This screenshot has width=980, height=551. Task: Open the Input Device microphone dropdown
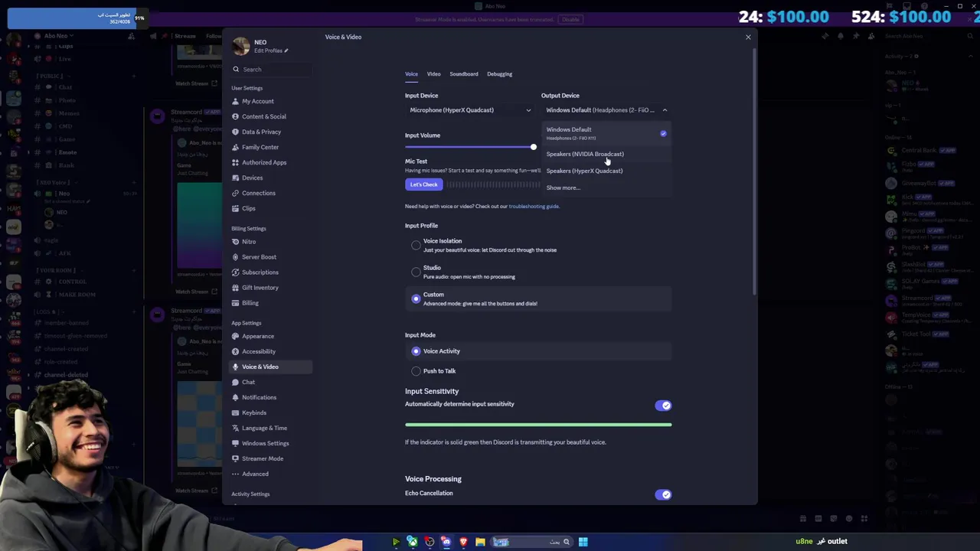click(470, 110)
